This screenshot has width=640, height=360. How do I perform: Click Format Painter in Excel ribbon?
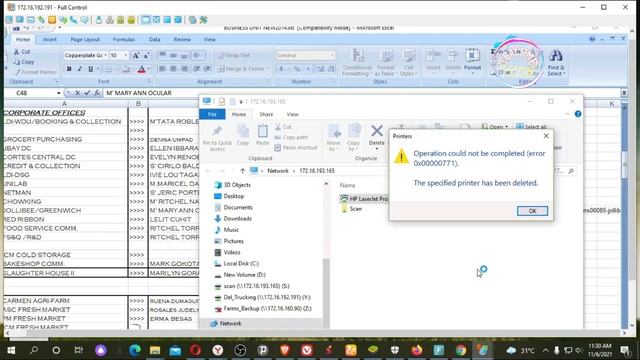tap(36, 72)
